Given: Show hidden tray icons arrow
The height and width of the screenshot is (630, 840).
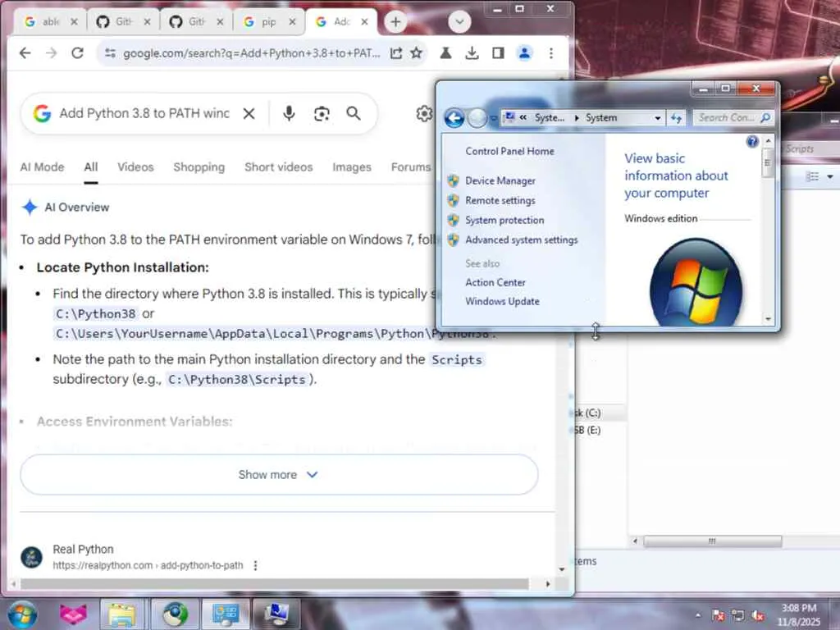Looking at the screenshot, I should 697,615.
